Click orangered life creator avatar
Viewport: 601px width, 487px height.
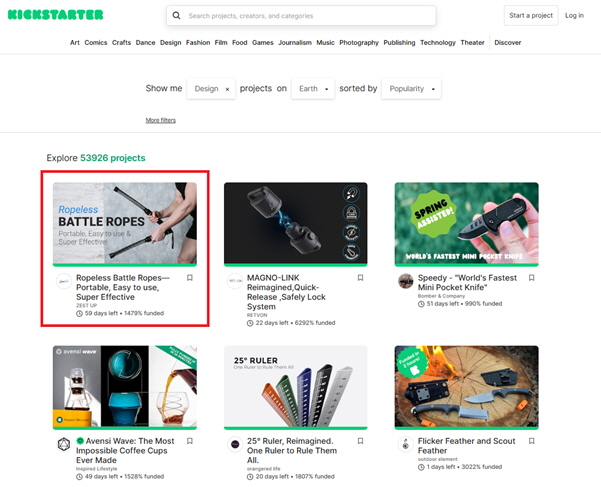[235, 444]
